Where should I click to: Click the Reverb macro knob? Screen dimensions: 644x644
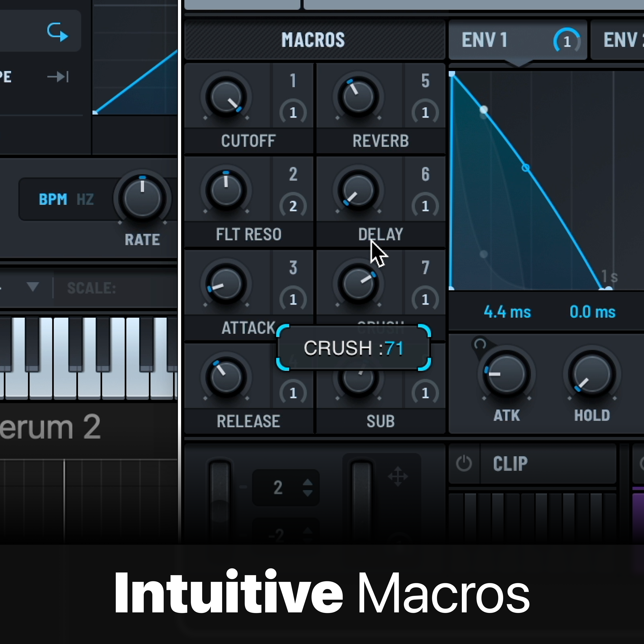click(x=358, y=97)
